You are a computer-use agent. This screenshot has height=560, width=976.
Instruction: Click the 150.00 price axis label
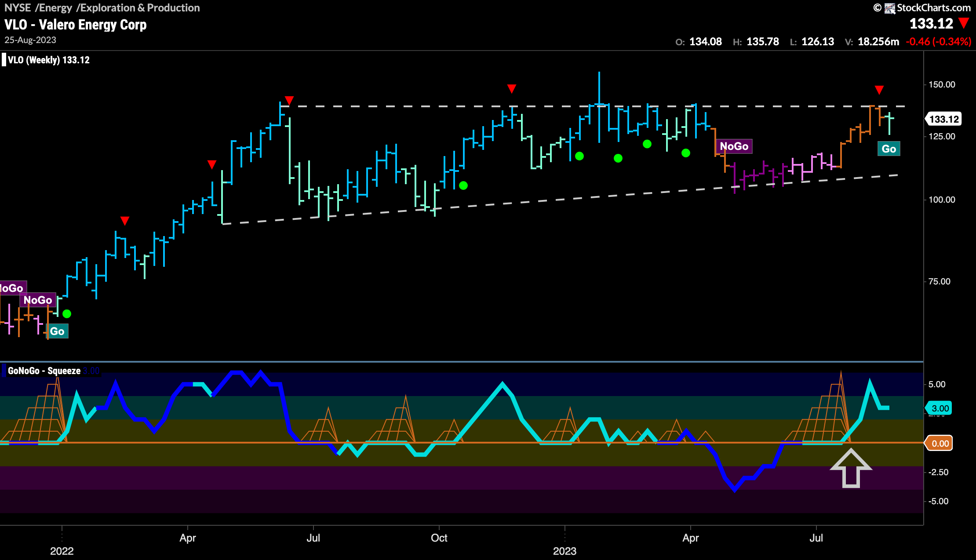(x=942, y=84)
